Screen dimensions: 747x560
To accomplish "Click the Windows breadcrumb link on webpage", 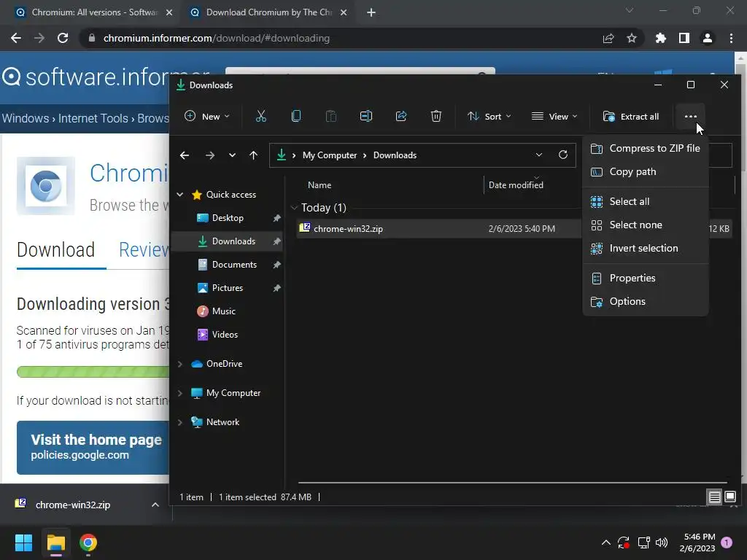I will (x=26, y=118).
